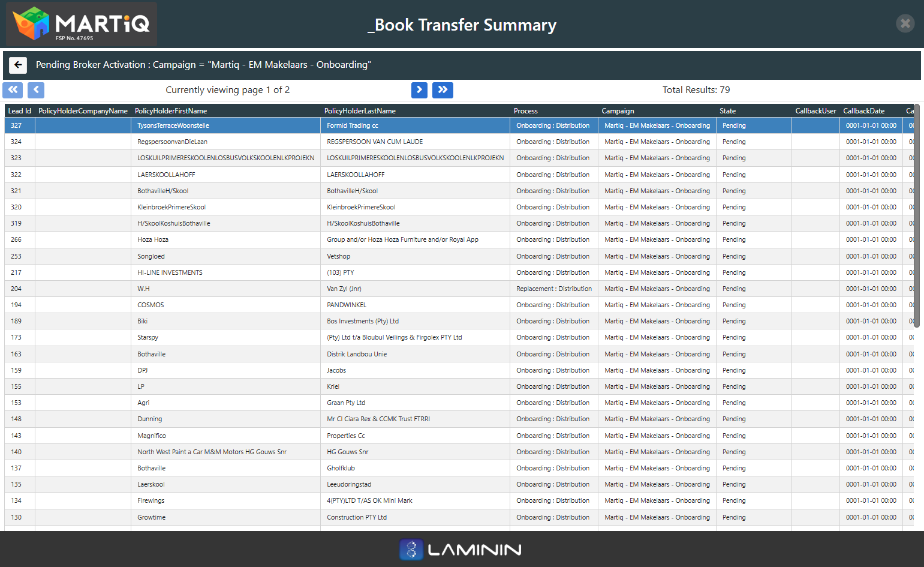Sort by Lead Id column header
This screenshot has width=924, height=567.
point(20,111)
